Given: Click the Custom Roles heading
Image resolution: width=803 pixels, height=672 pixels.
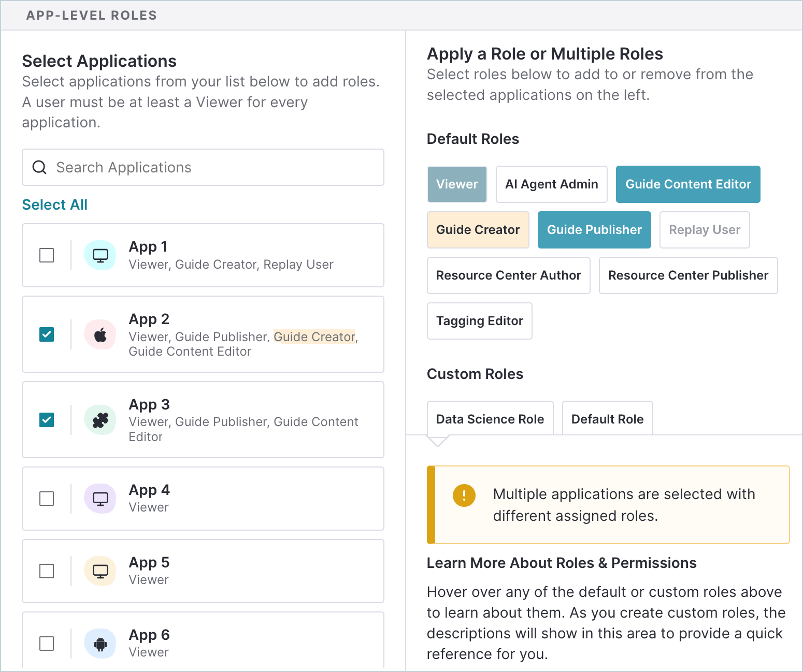Looking at the screenshot, I should (x=475, y=374).
